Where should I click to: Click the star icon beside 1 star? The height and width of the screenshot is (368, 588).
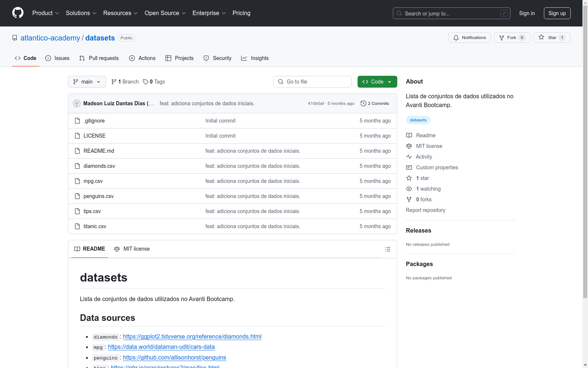tap(409, 178)
